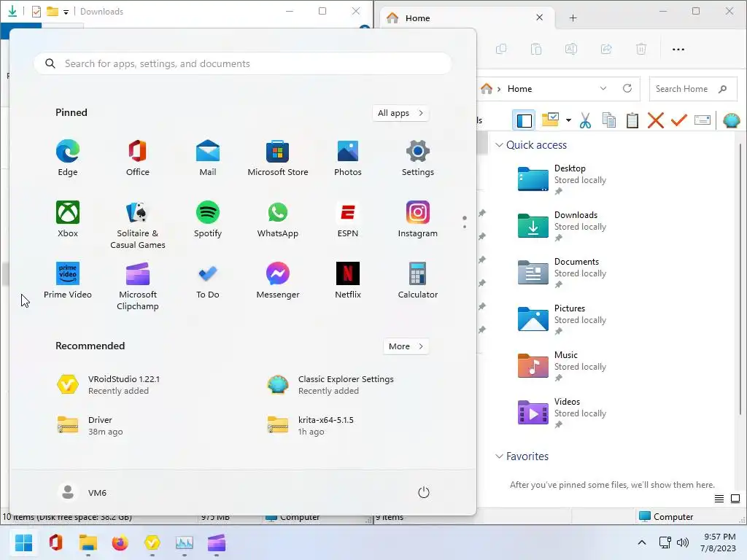Click the volume icon in system tray
747x560 pixels.
coord(683,542)
